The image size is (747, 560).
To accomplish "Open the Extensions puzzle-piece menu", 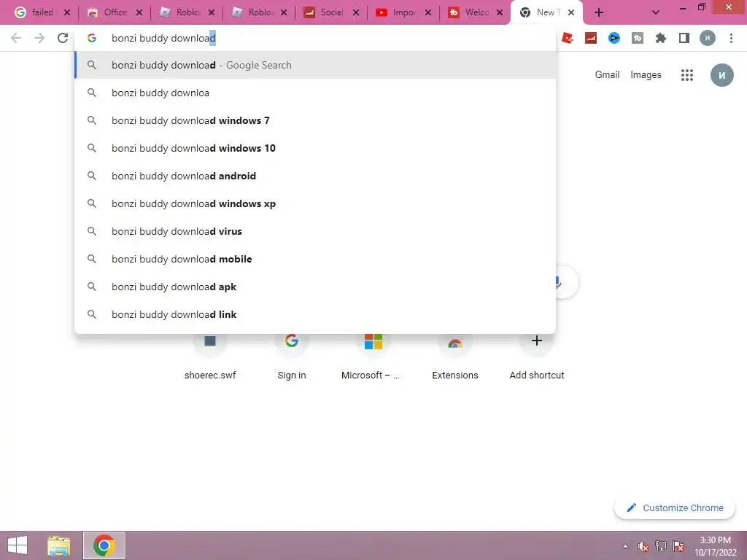I will point(661,38).
